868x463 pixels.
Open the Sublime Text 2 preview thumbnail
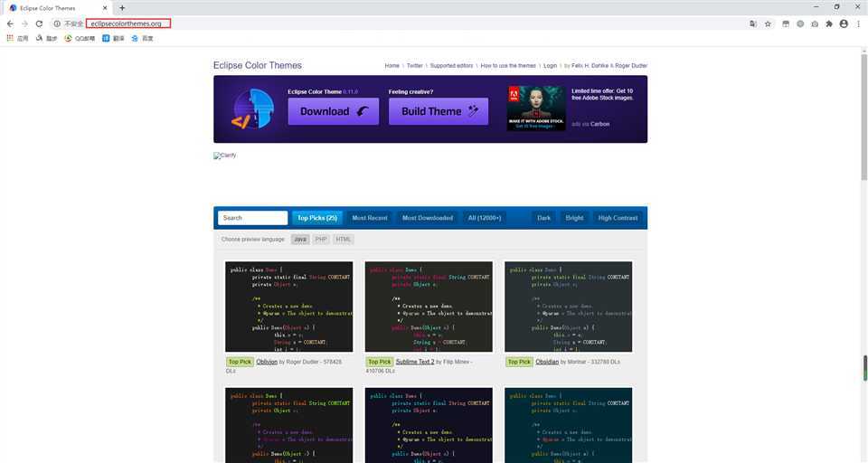coord(429,307)
